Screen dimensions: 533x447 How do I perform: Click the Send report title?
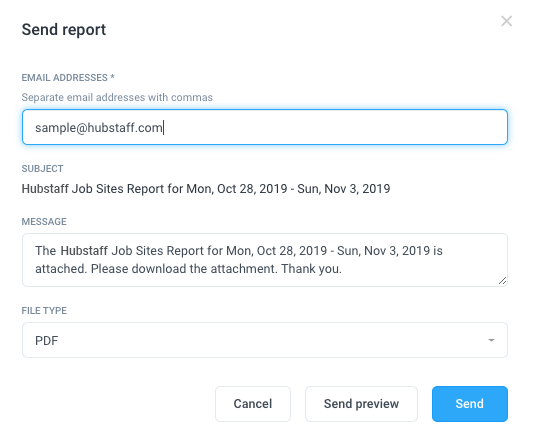pos(64,30)
